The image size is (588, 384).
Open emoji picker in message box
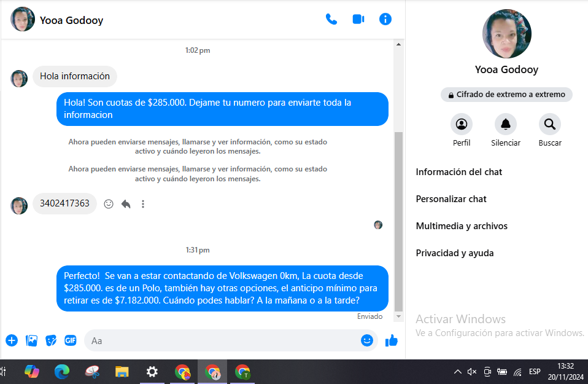[x=367, y=340]
